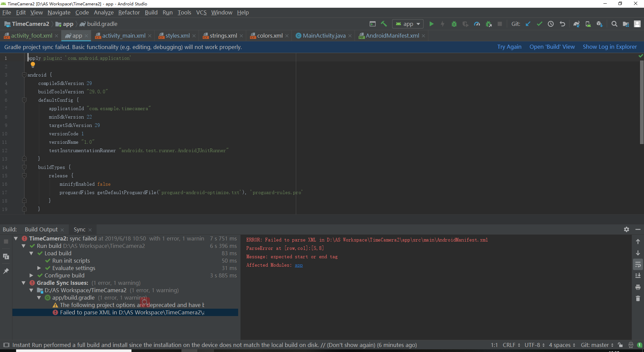Screen dimensions: 644x352
Task: Open the CRLF line separator selector
Action: pyautogui.click(x=512, y=345)
